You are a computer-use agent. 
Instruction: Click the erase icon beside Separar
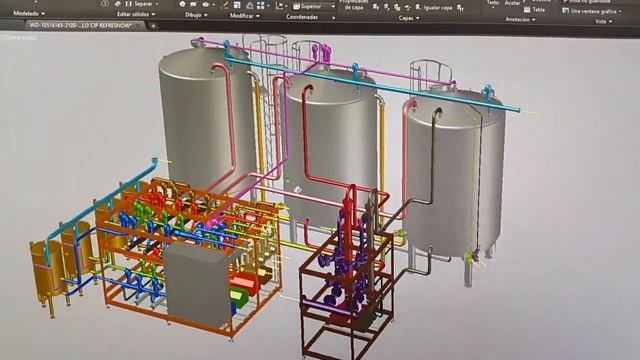pos(118,4)
